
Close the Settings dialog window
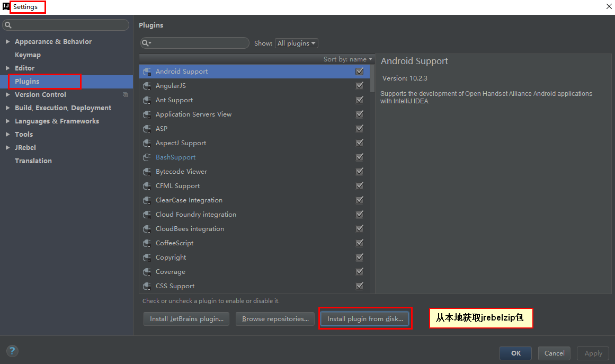coord(609,7)
